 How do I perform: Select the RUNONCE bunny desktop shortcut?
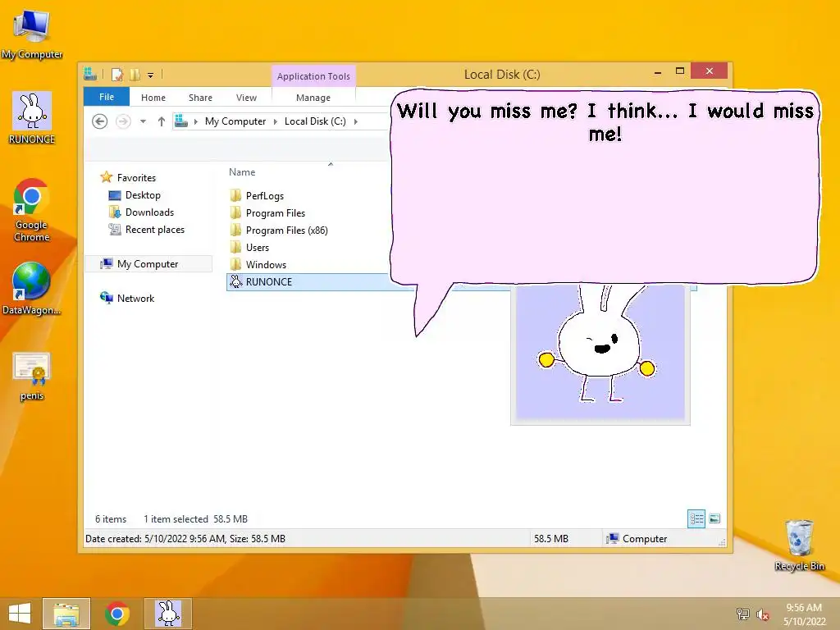click(32, 118)
